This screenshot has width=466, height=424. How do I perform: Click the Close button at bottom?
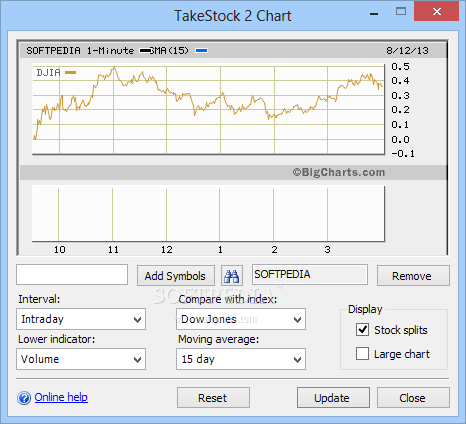413,398
